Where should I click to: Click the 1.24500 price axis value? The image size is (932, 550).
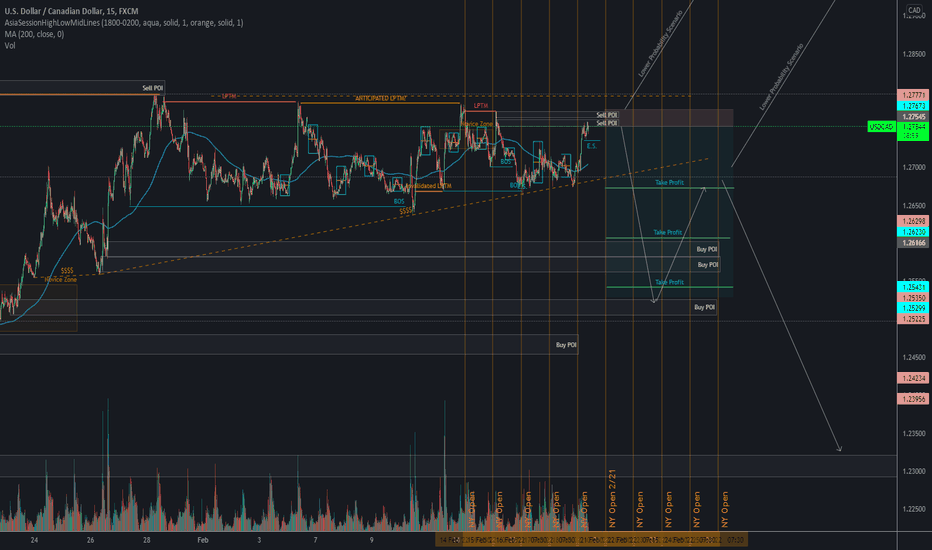(914, 357)
